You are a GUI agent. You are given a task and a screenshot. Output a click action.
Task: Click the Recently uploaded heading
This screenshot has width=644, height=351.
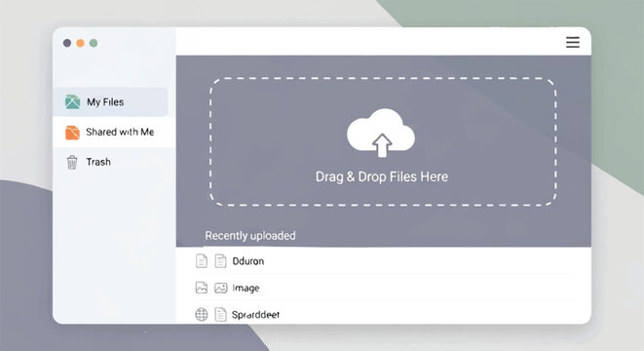click(x=250, y=236)
